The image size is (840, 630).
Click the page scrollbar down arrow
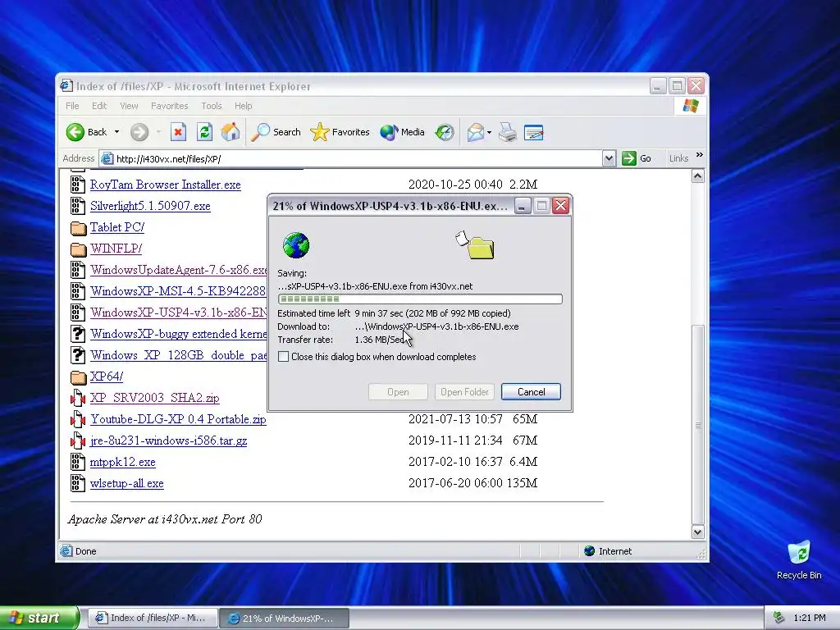tap(697, 532)
